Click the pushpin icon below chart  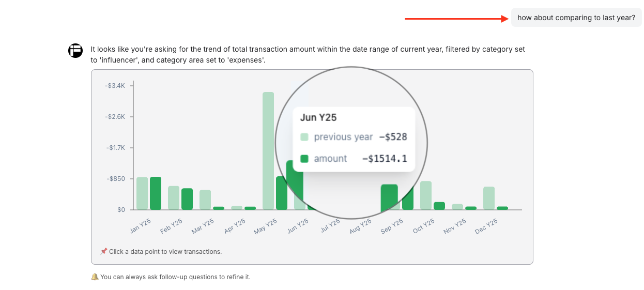103,252
